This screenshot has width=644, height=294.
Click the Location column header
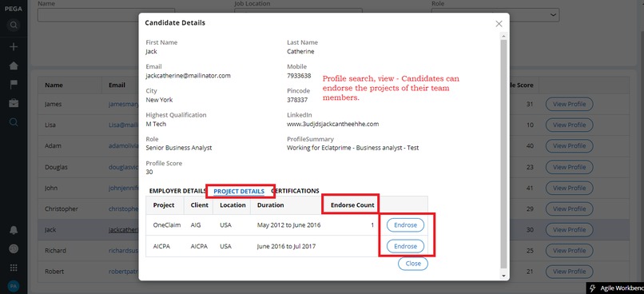click(x=233, y=205)
